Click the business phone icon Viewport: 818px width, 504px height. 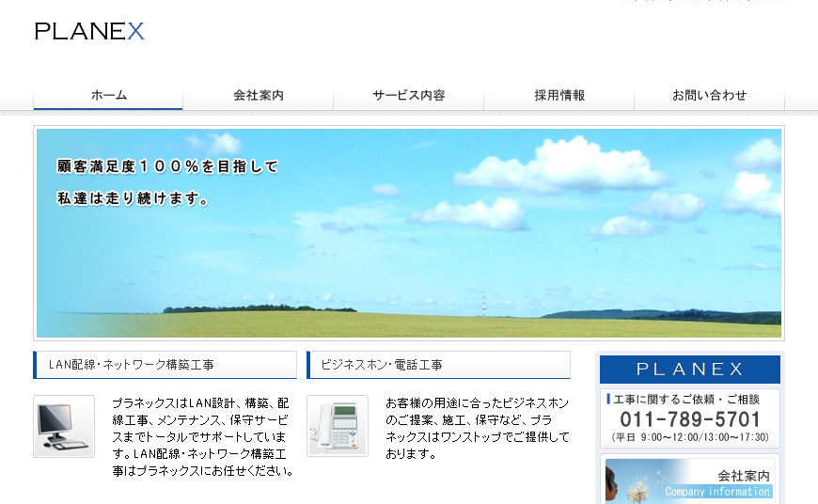click(338, 426)
